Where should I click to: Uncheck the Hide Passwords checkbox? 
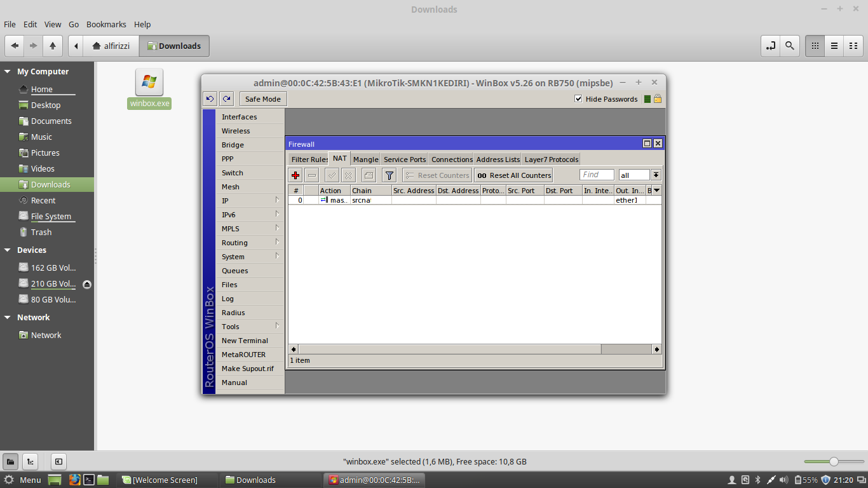[x=578, y=98]
